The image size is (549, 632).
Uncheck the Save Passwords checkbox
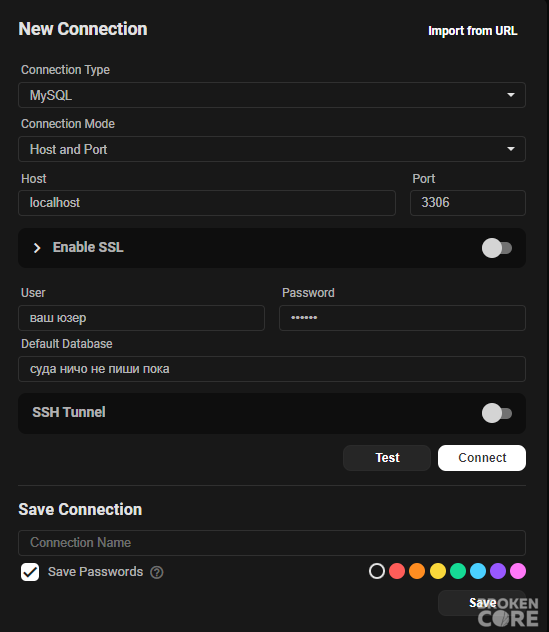pyautogui.click(x=30, y=572)
